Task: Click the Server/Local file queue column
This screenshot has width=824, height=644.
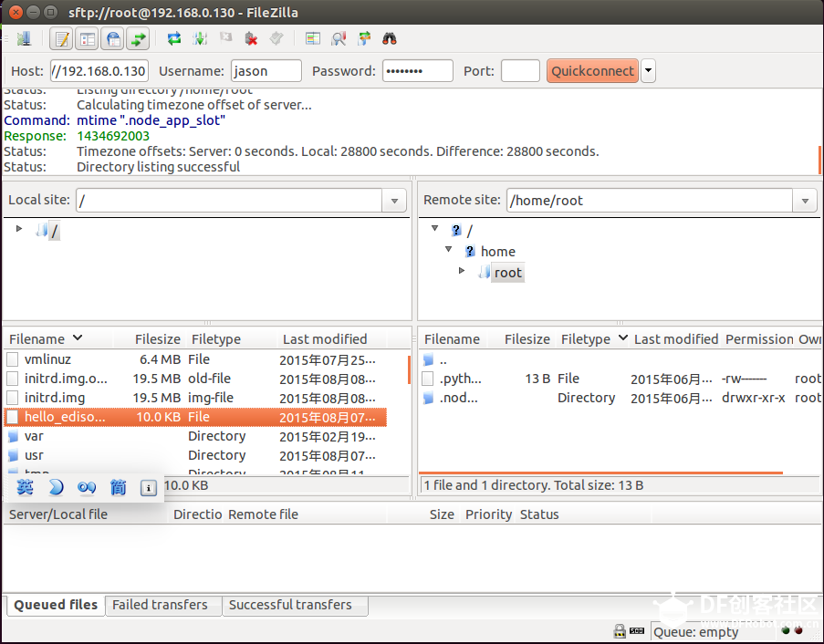Action: (x=87, y=514)
